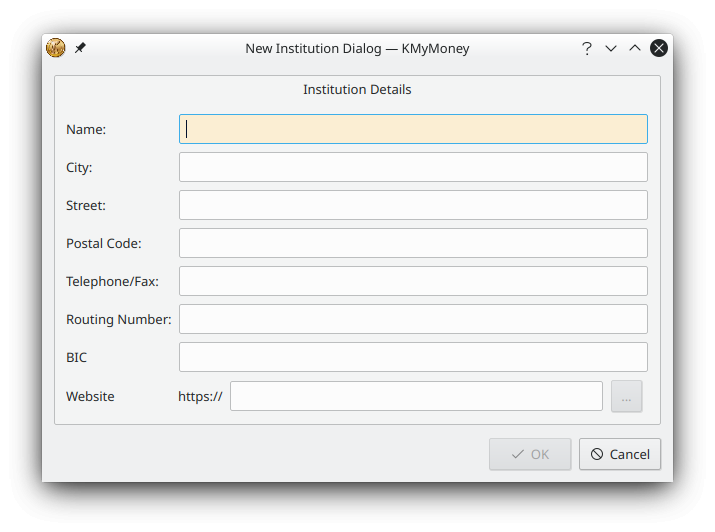Focus the Telephone/Fax input field
Screen dimensions: 715x532
coord(413,281)
